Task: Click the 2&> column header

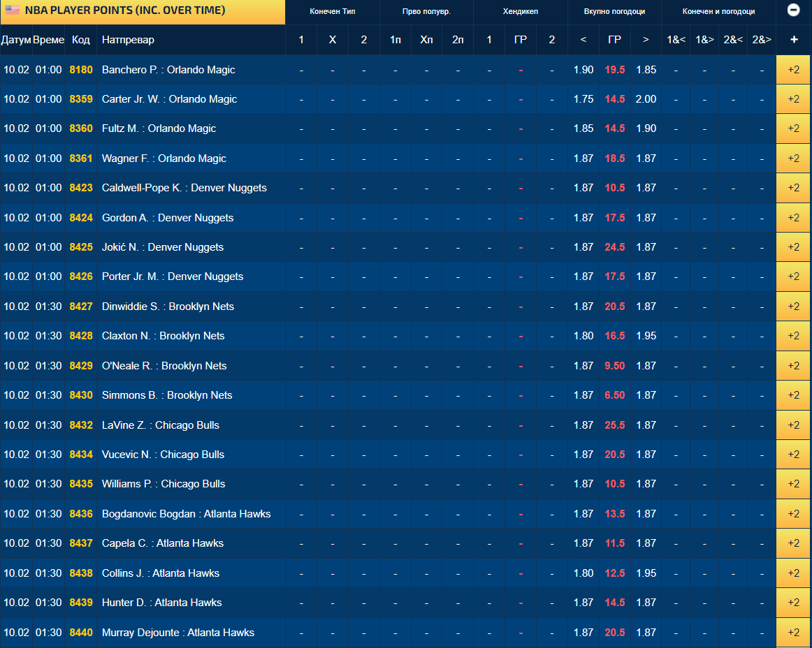Action: point(761,40)
